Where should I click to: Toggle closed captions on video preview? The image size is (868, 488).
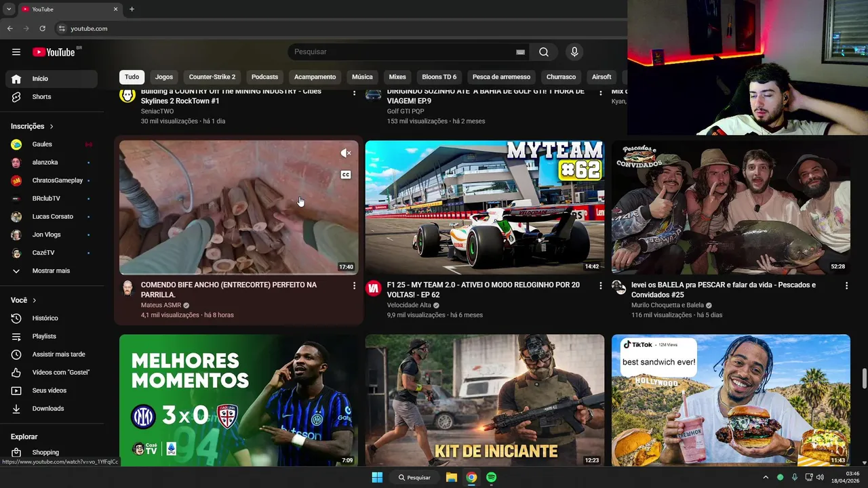(345, 175)
